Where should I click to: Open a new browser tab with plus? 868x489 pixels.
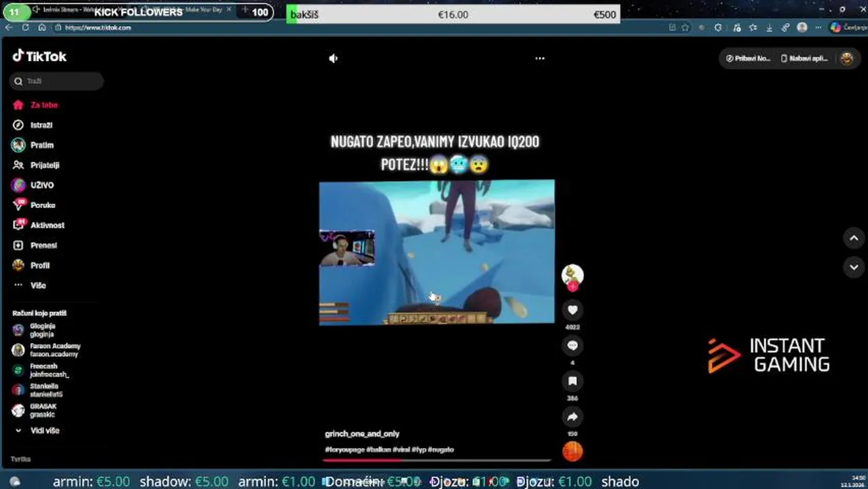pos(245,10)
